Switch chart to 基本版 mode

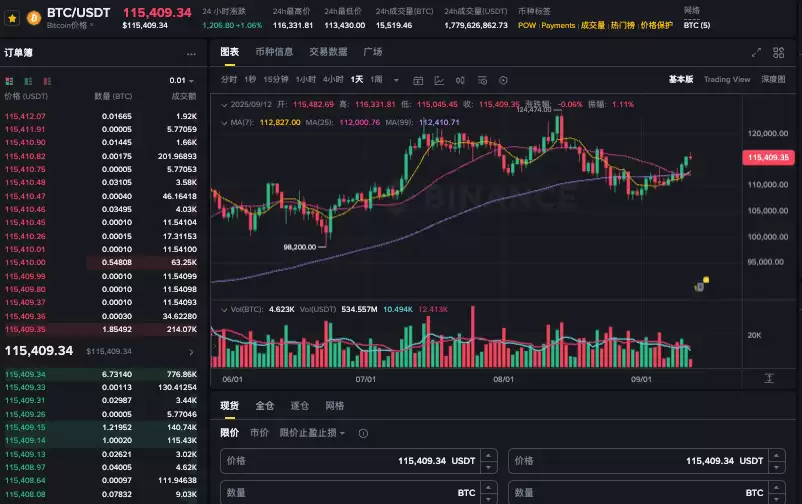tap(681, 79)
